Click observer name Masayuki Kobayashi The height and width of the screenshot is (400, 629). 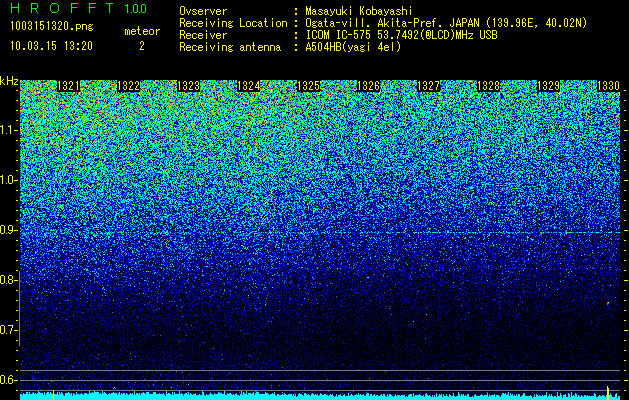pos(359,11)
